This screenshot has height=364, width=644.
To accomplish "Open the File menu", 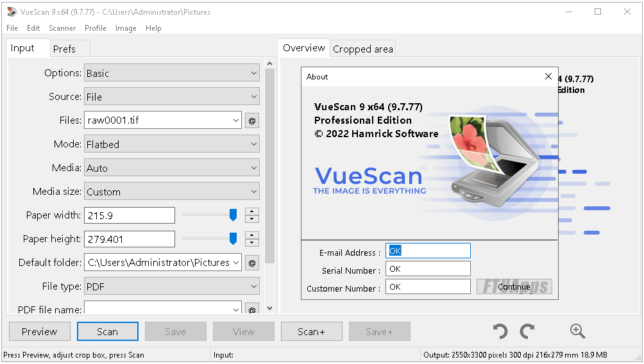I will point(12,28).
